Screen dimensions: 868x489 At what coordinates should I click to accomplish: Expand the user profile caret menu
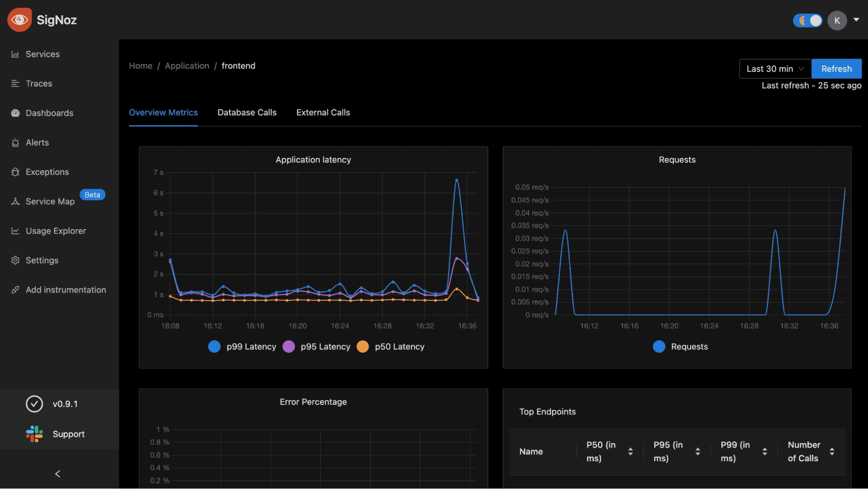(856, 20)
